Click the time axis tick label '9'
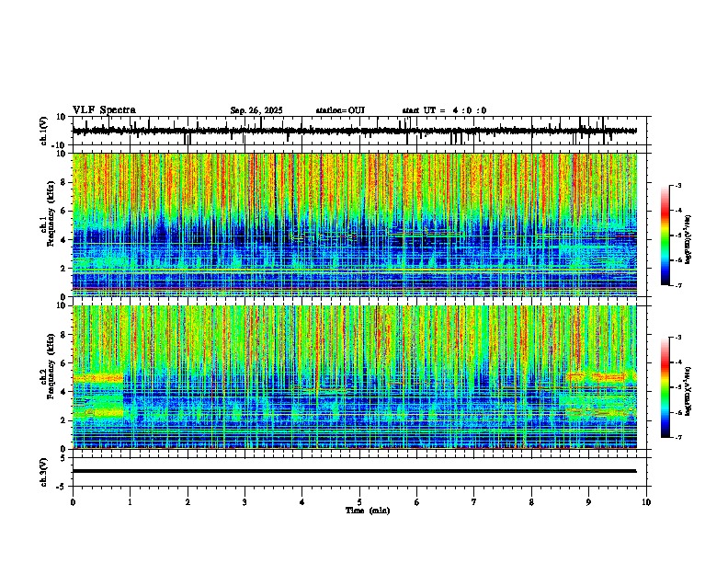Image resolution: width=728 pixels, height=563 pixels. pos(588,501)
